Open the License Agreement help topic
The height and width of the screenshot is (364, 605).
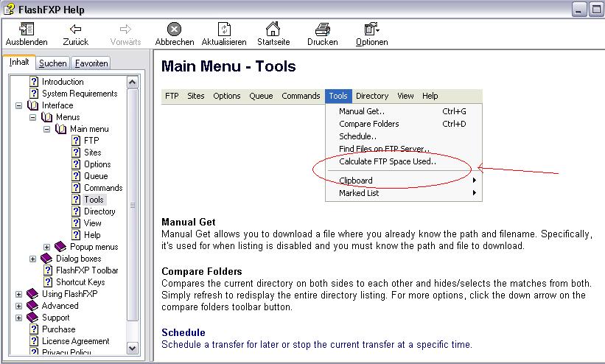click(75, 341)
